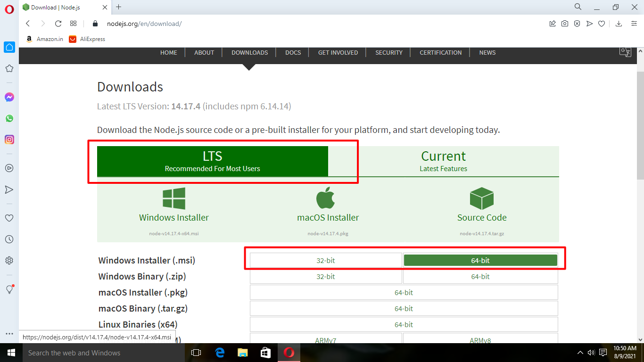This screenshot has width=644, height=362.
Task: Click the volume speaker tray icon
Action: 591,353
